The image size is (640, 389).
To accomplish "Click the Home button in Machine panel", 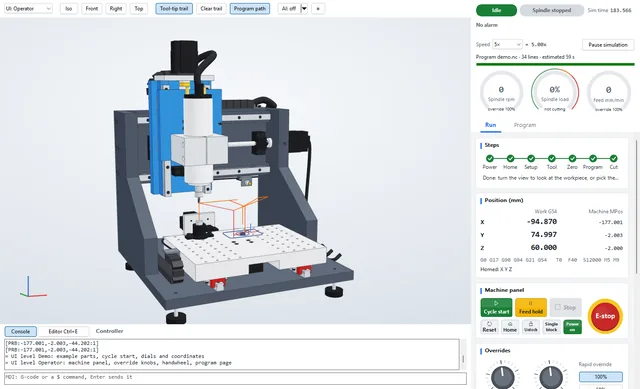I will tap(510, 327).
